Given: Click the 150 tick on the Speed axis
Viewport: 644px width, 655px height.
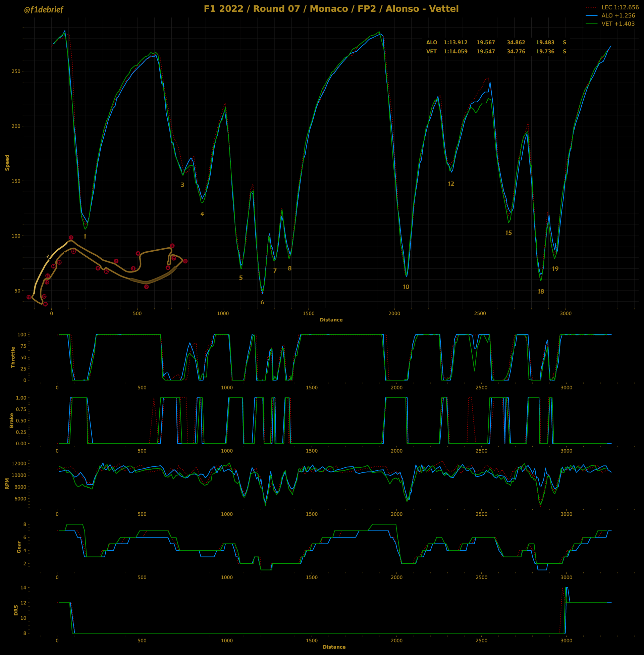Looking at the screenshot, I should [x=16, y=181].
